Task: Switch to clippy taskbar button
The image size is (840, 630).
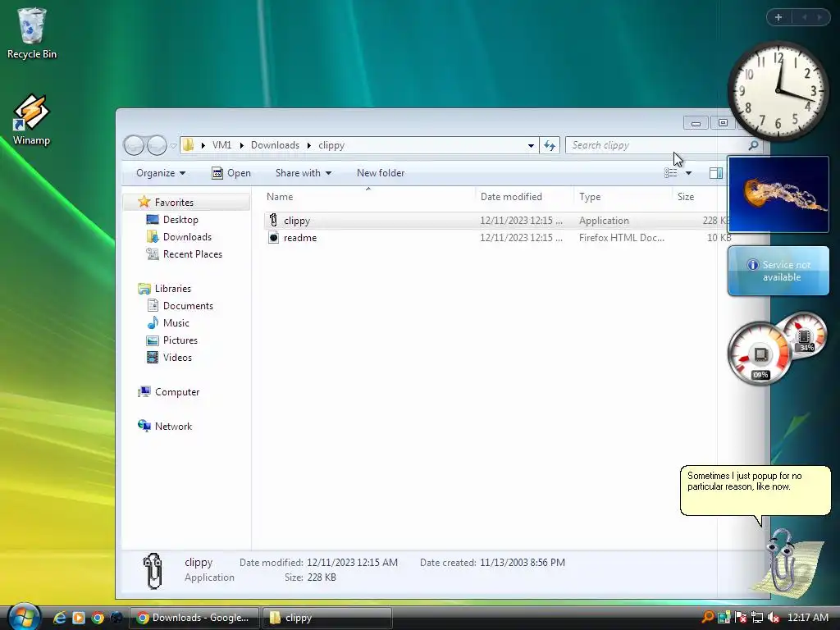Action: click(326, 618)
